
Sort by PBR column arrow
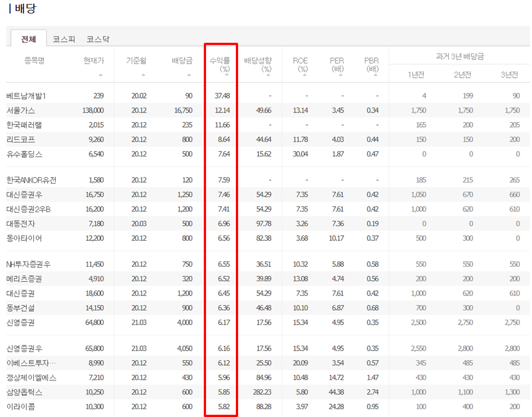click(x=375, y=75)
